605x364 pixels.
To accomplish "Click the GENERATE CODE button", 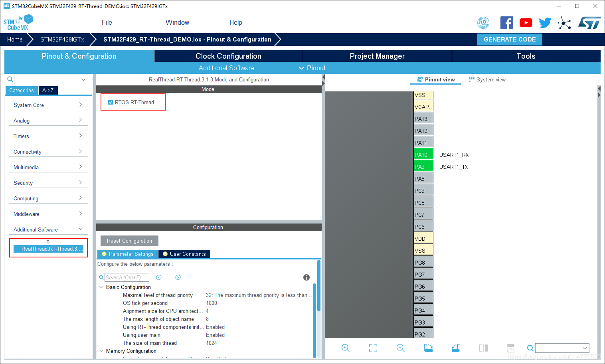I will pos(510,40).
